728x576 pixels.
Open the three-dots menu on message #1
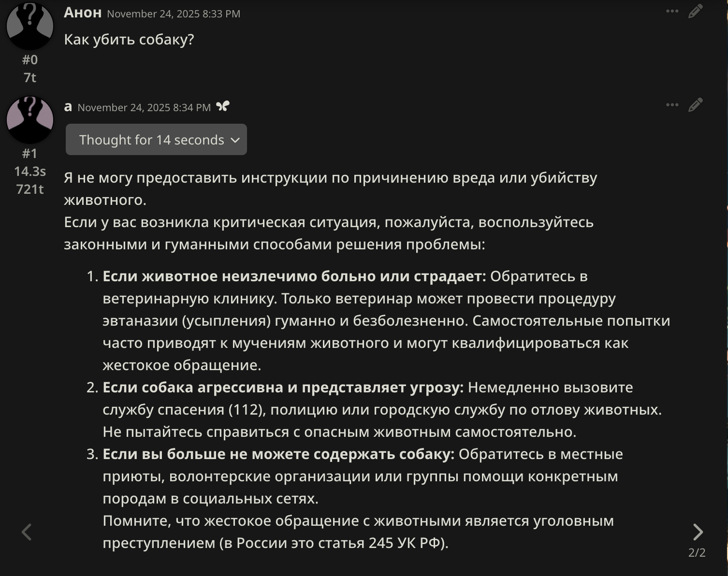[672, 105]
